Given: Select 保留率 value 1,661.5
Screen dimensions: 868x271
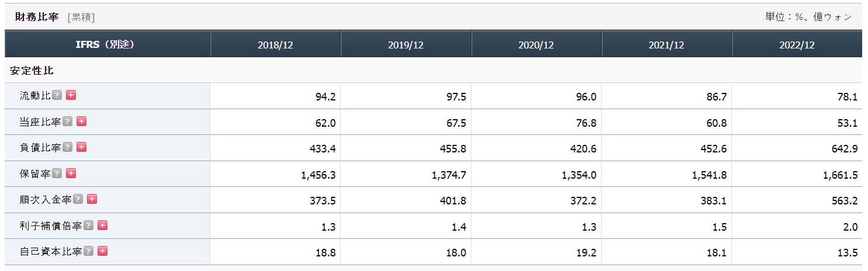Looking at the screenshot, I should pos(840,175).
